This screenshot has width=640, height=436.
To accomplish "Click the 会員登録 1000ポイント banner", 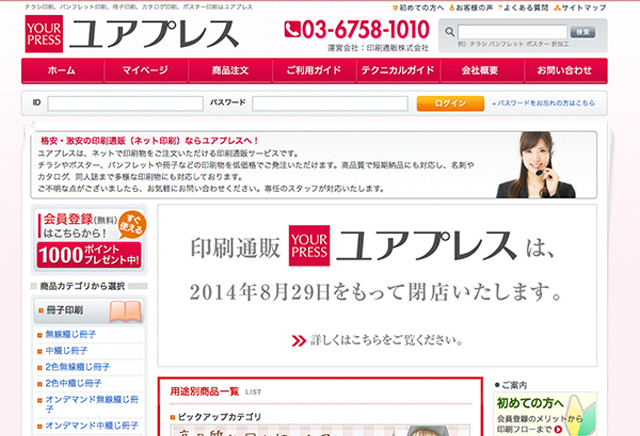I will (x=89, y=240).
